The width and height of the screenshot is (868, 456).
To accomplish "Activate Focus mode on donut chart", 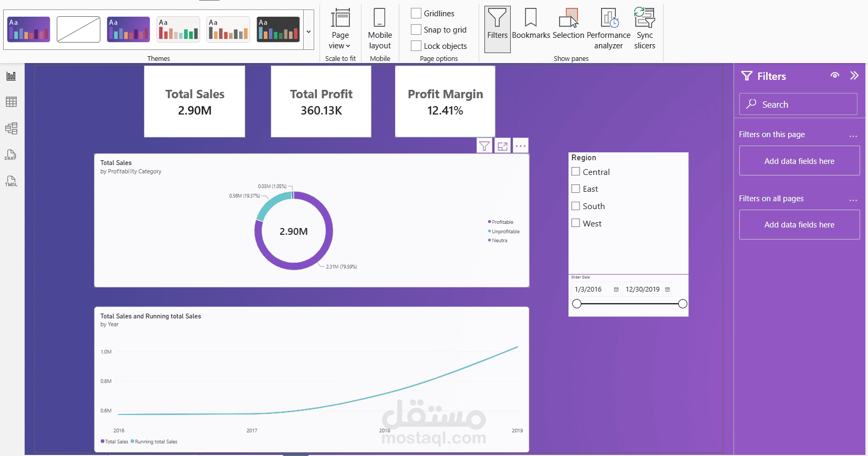I will point(503,146).
